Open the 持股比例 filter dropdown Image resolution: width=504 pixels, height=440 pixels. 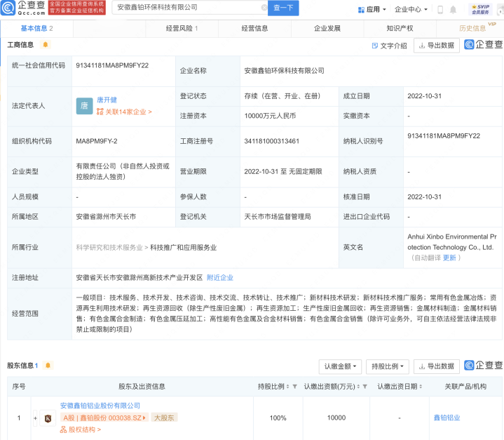tap(388, 366)
